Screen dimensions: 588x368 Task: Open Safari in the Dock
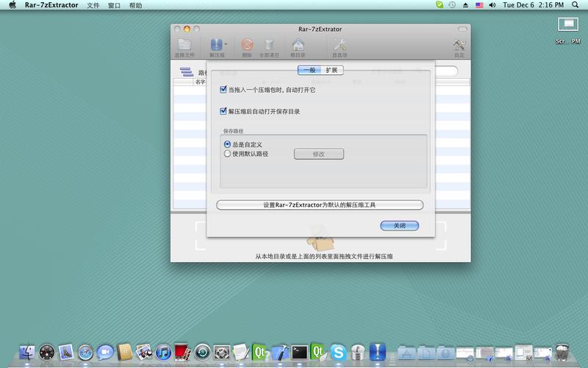click(x=85, y=353)
